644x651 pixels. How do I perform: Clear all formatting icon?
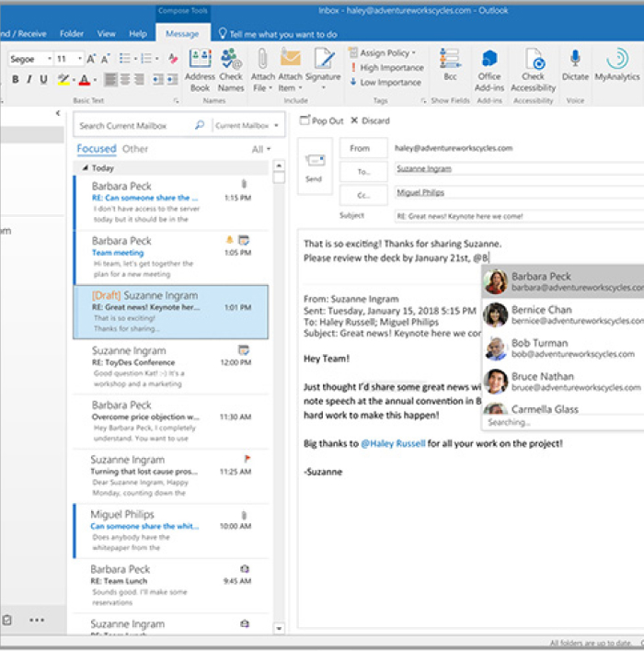[x=173, y=59]
